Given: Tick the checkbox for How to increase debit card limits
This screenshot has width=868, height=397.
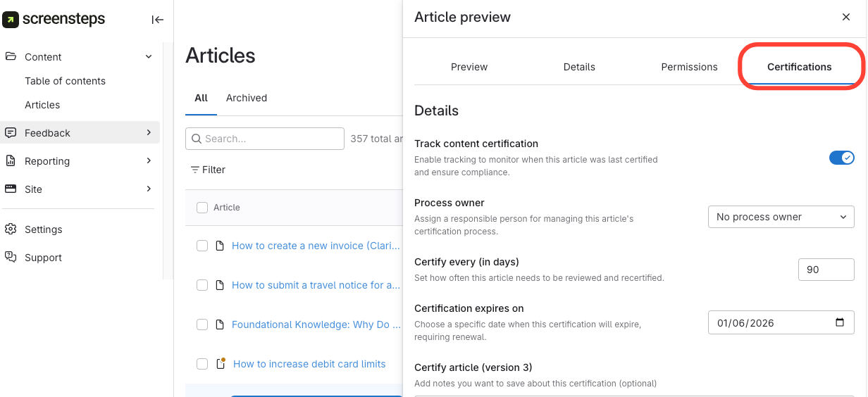Looking at the screenshot, I should click(x=202, y=364).
